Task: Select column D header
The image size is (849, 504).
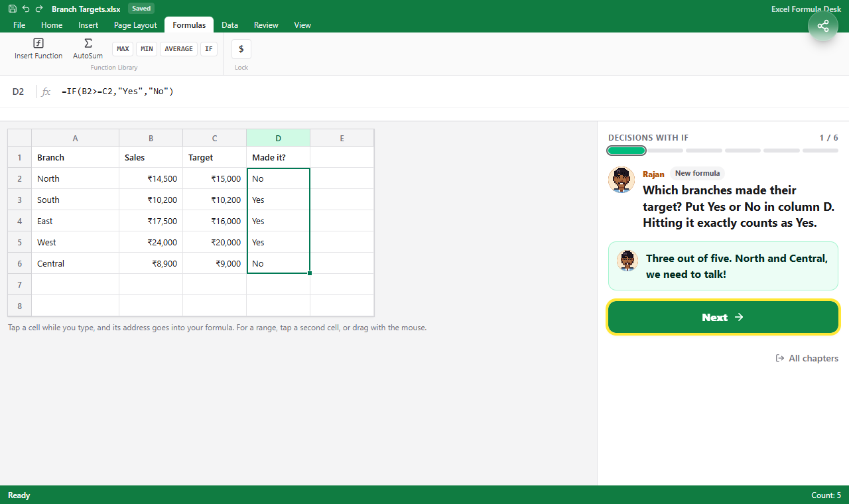Action: [x=279, y=138]
